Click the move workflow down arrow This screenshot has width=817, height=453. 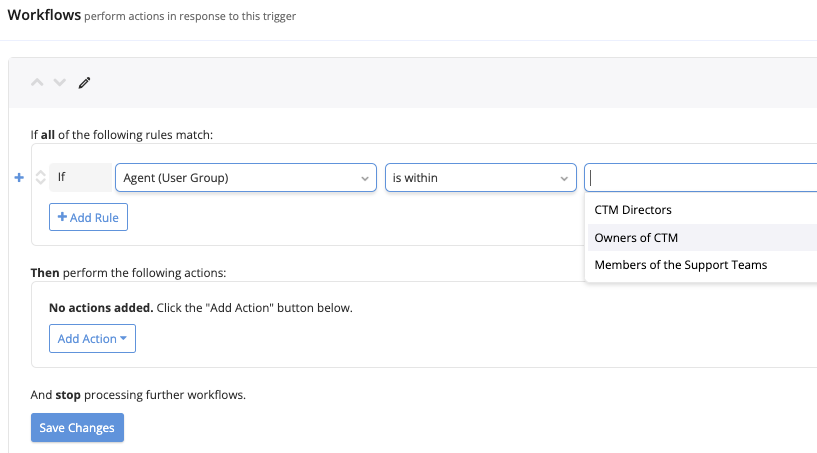click(x=59, y=82)
